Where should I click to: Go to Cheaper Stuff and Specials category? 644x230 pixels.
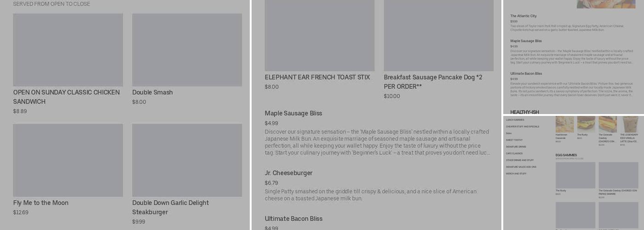pos(522,126)
